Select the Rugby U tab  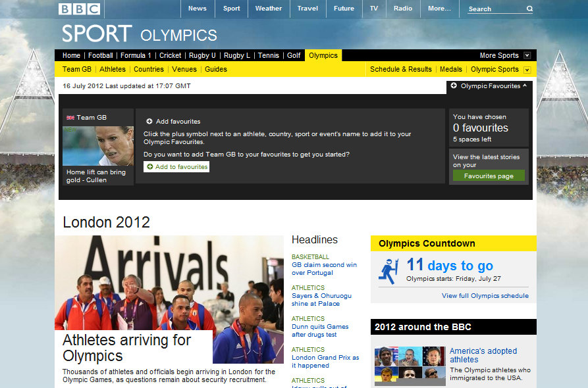pyautogui.click(x=202, y=55)
